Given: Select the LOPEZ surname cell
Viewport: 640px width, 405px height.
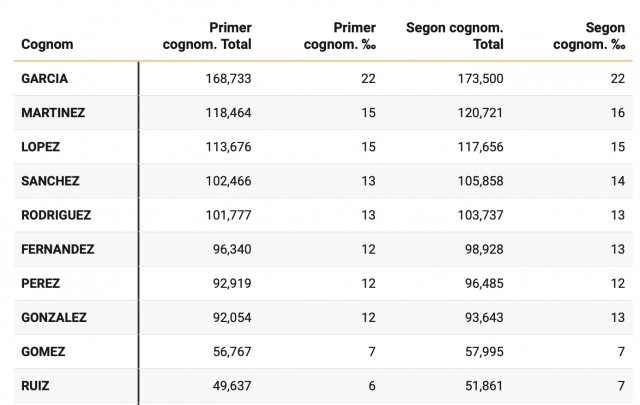Looking at the screenshot, I should click(41, 147).
